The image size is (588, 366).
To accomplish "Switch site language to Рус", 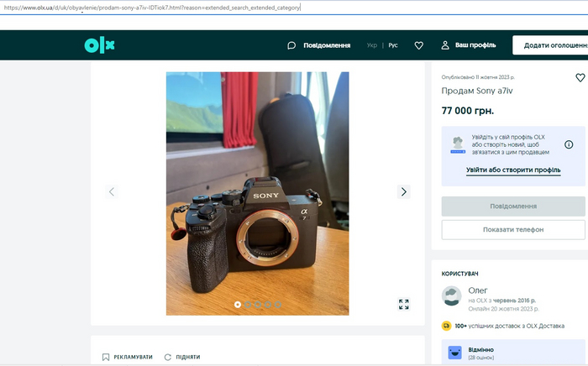I will [393, 45].
